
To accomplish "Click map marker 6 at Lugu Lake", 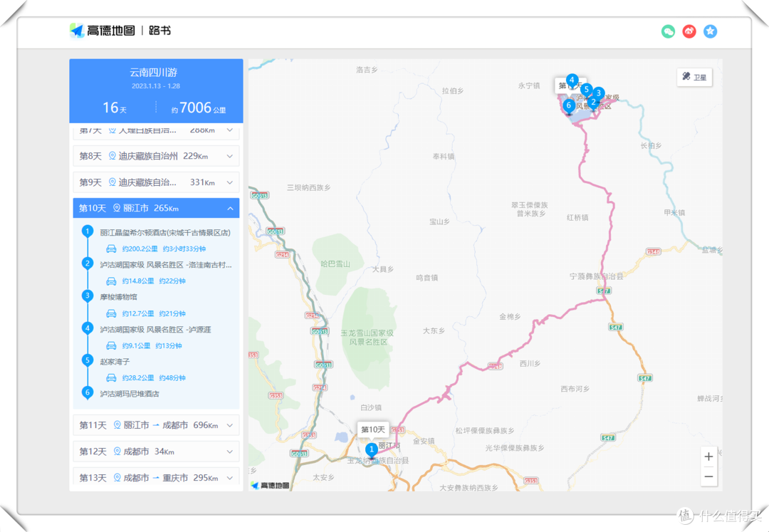I will [569, 105].
